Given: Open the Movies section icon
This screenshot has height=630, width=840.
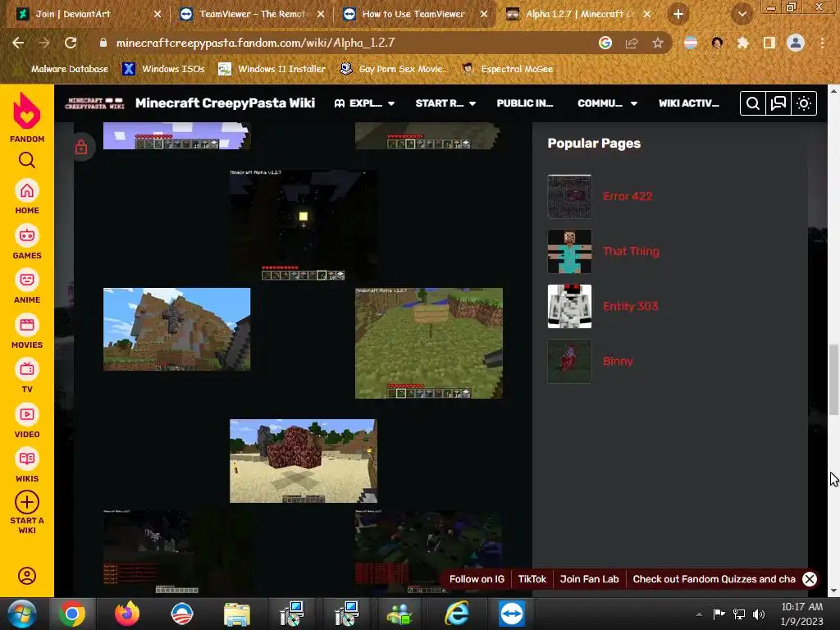Looking at the screenshot, I should tap(27, 325).
